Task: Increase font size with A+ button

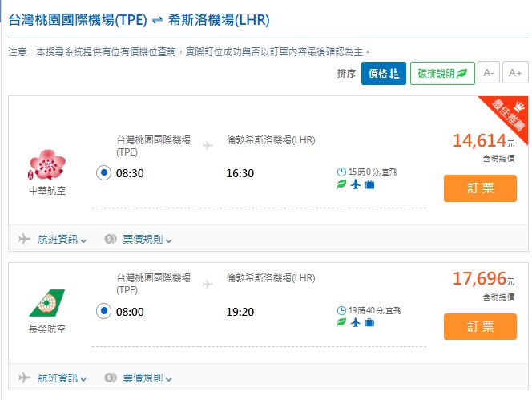Action: [x=514, y=73]
